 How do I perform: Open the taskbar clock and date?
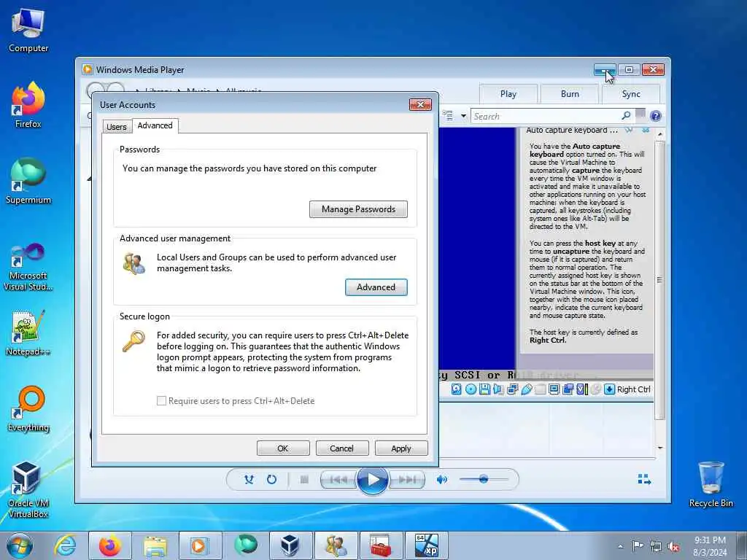(710, 546)
